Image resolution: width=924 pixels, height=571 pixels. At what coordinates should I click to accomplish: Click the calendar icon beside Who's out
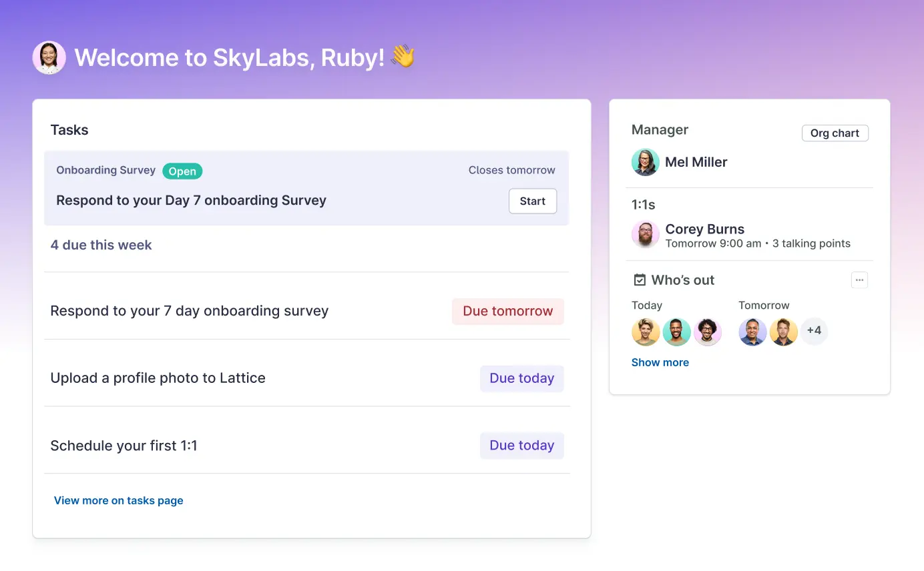(x=640, y=280)
